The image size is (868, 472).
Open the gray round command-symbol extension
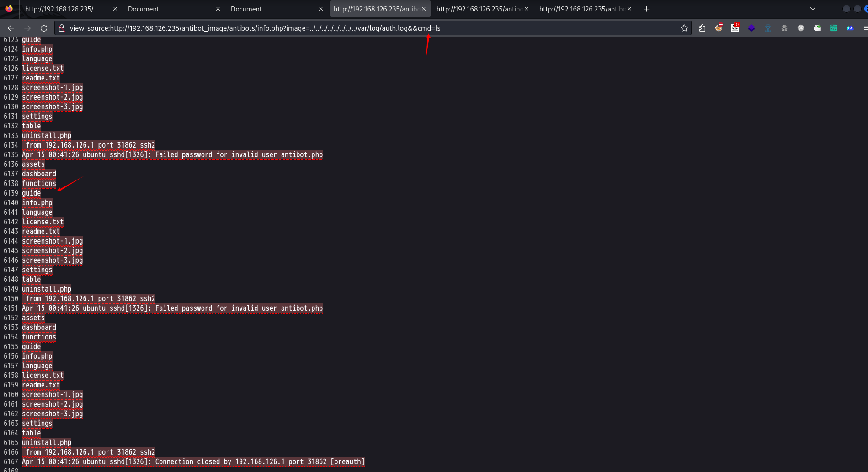[x=801, y=28]
